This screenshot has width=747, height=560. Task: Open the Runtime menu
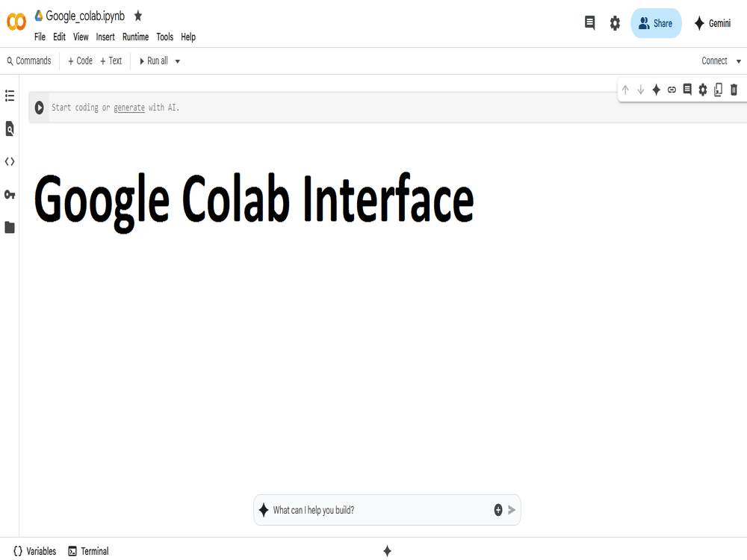coord(135,37)
